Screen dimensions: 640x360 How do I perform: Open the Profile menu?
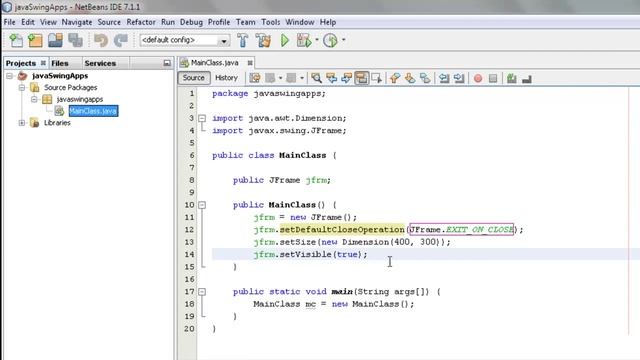point(219,22)
